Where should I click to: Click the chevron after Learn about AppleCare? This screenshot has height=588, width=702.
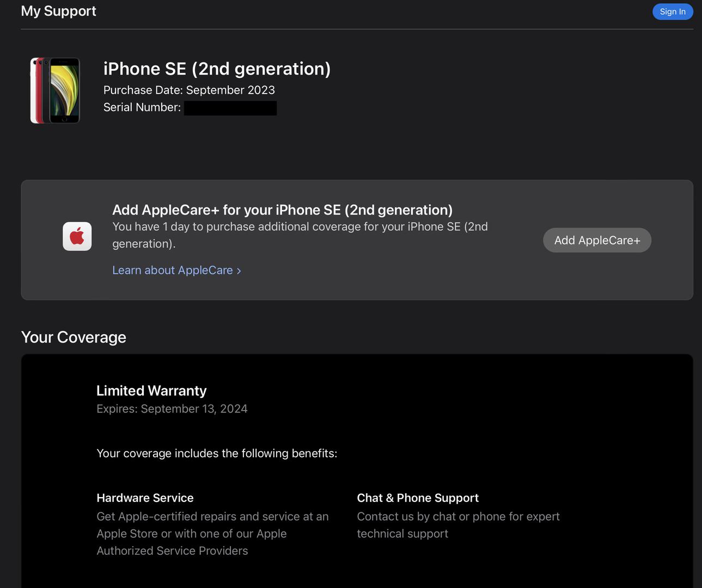239,271
